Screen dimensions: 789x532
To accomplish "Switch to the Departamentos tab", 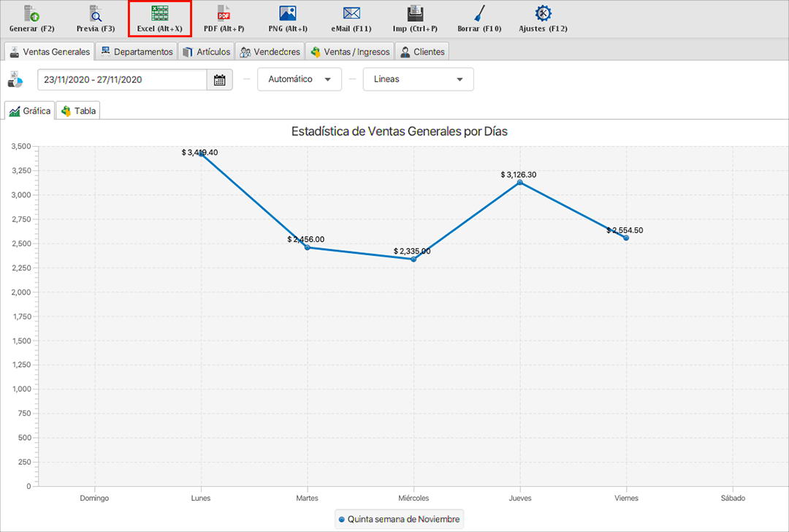I will click(137, 52).
